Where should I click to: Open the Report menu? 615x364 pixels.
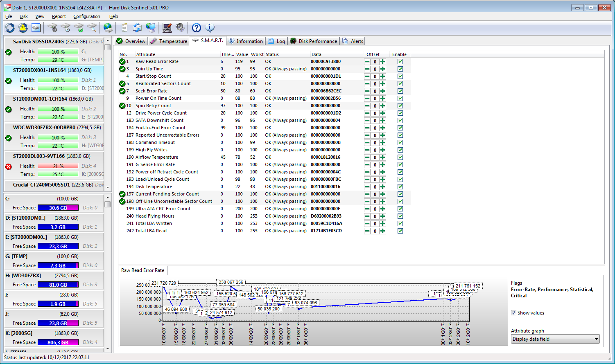coord(59,16)
